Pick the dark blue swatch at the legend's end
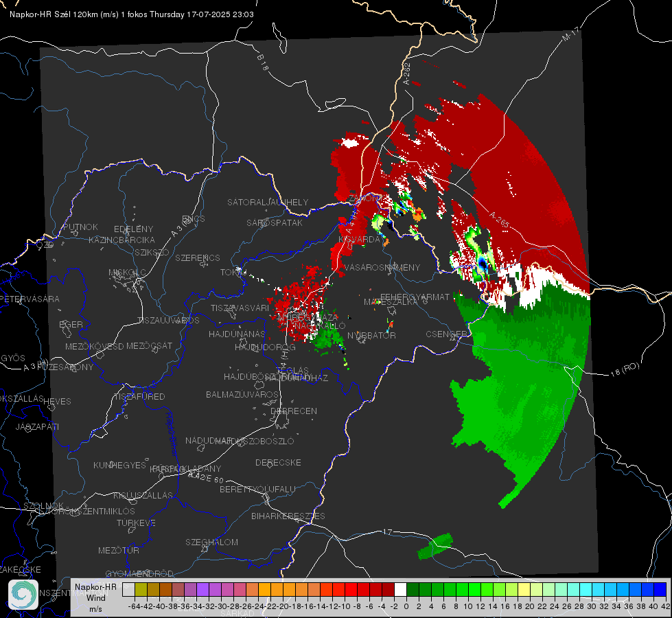This screenshot has width=672, height=618. 660,589
